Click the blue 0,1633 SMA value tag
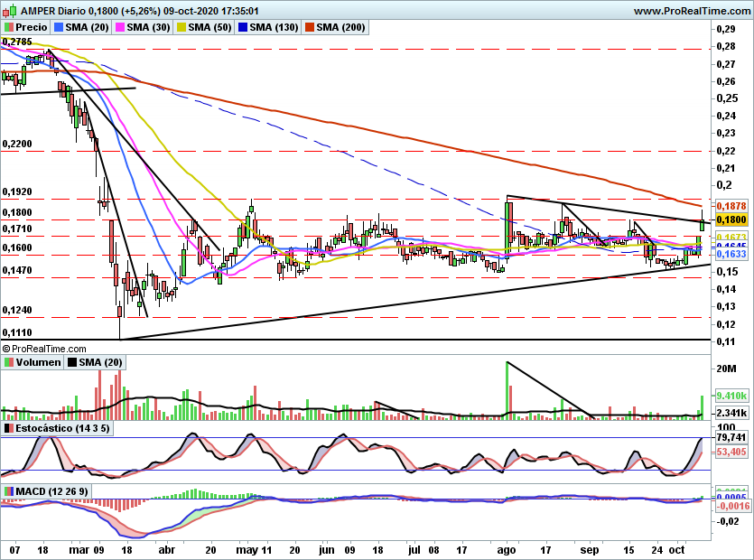Screen dimensions: 754x560 (x=731, y=254)
